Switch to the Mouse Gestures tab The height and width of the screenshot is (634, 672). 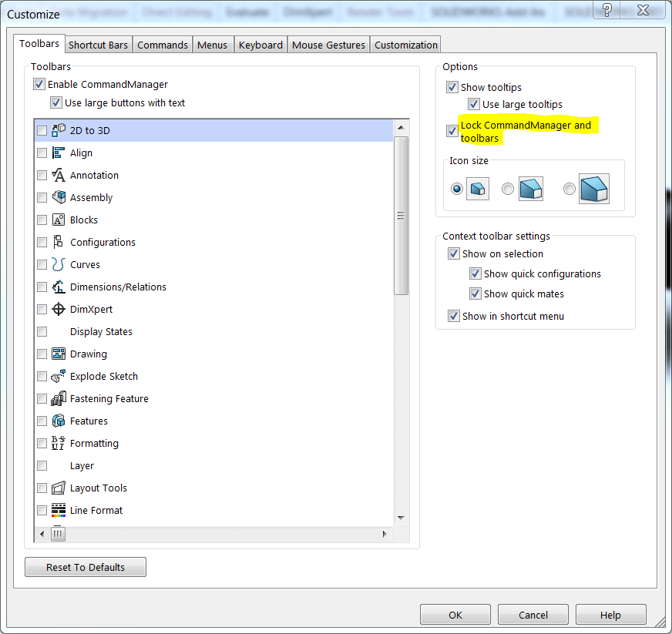click(328, 44)
